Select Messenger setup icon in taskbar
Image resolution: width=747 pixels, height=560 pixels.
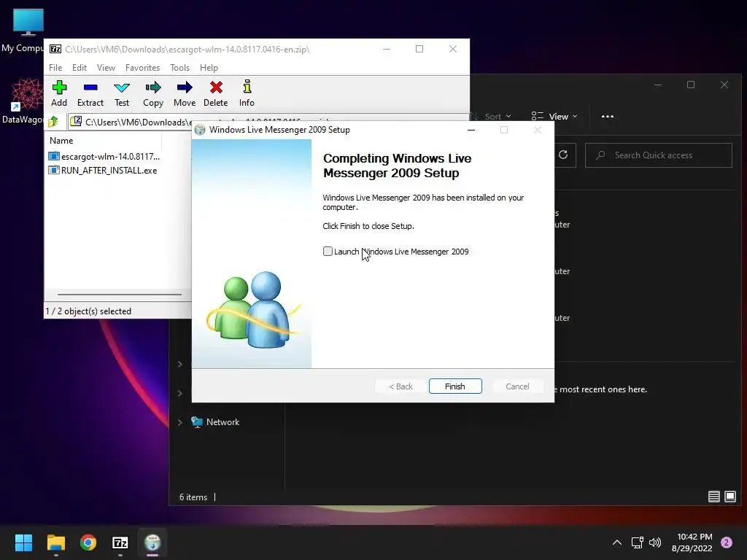152,542
